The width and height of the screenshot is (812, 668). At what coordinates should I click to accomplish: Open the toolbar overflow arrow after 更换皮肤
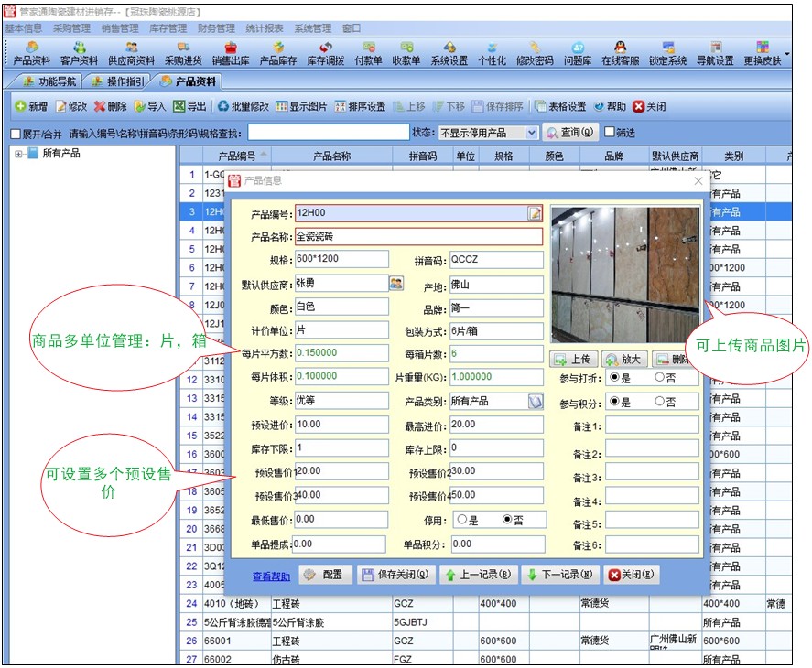click(788, 53)
